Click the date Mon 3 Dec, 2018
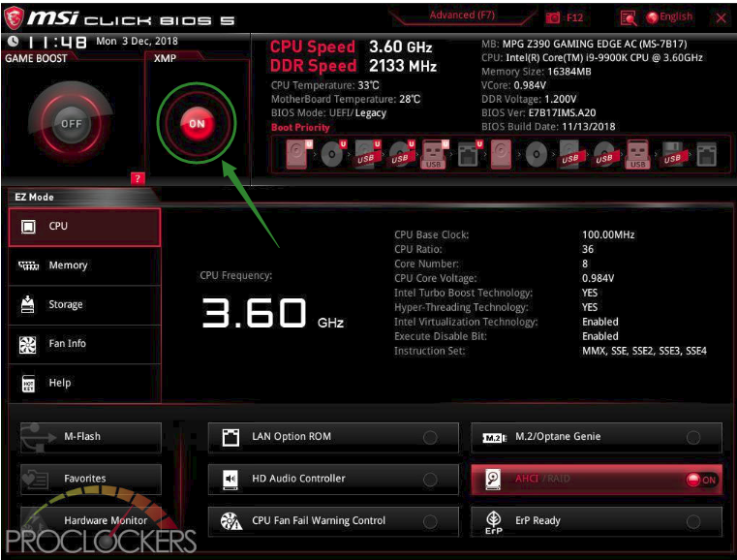737x560 pixels. pos(137,41)
